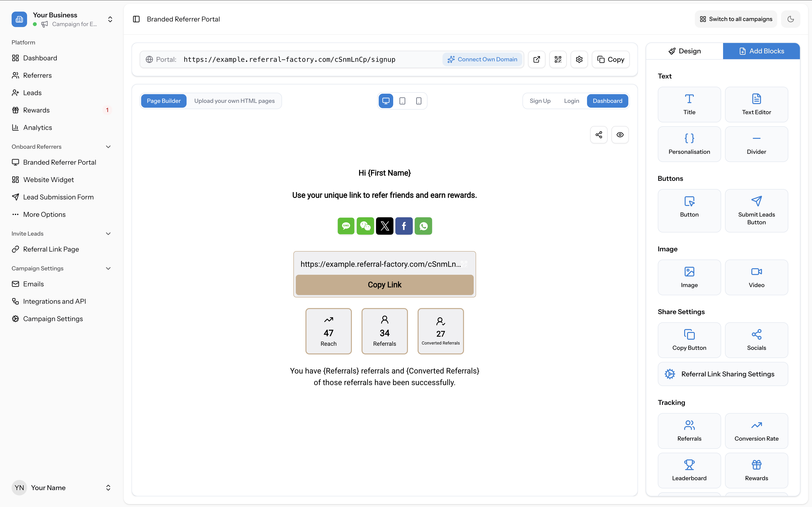Screen dimensions: 812x507
Task: Toggle the preview eye icon
Action: (620, 134)
